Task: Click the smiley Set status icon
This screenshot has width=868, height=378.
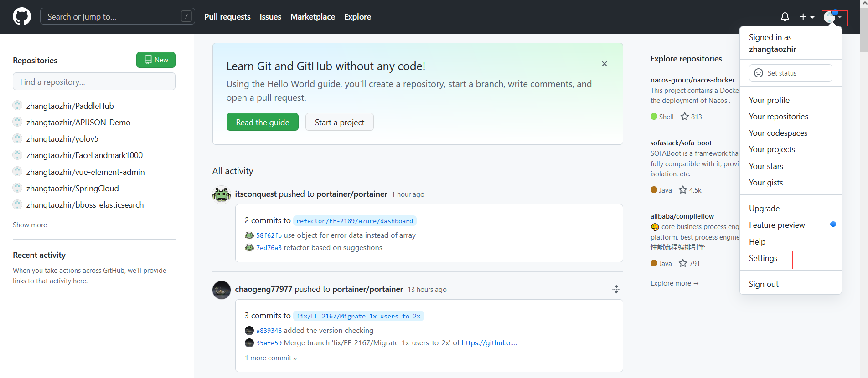Action: tap(759, 73)
